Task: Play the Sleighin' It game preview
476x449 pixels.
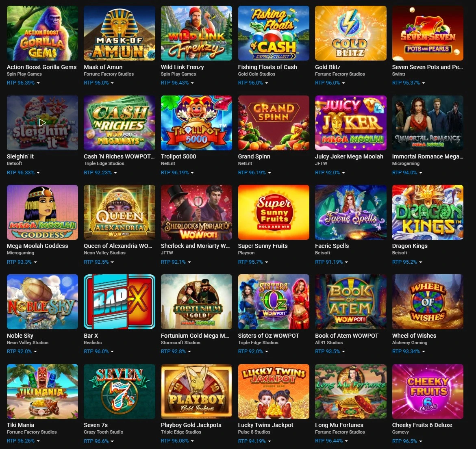Action: (x=42, y=123)
